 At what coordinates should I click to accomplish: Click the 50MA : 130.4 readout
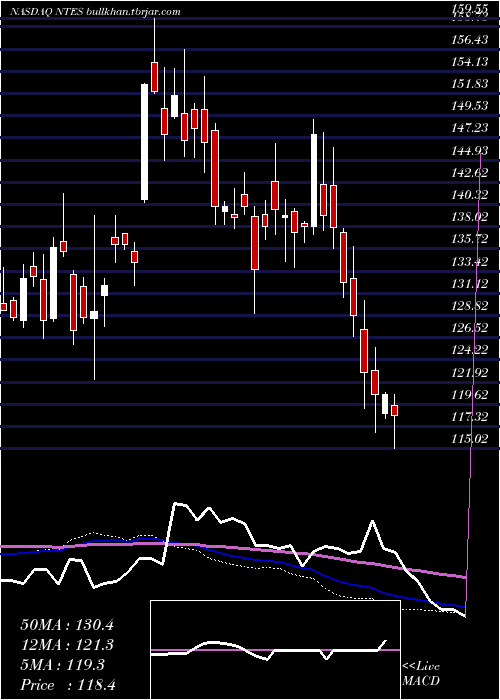coord(67,625)
